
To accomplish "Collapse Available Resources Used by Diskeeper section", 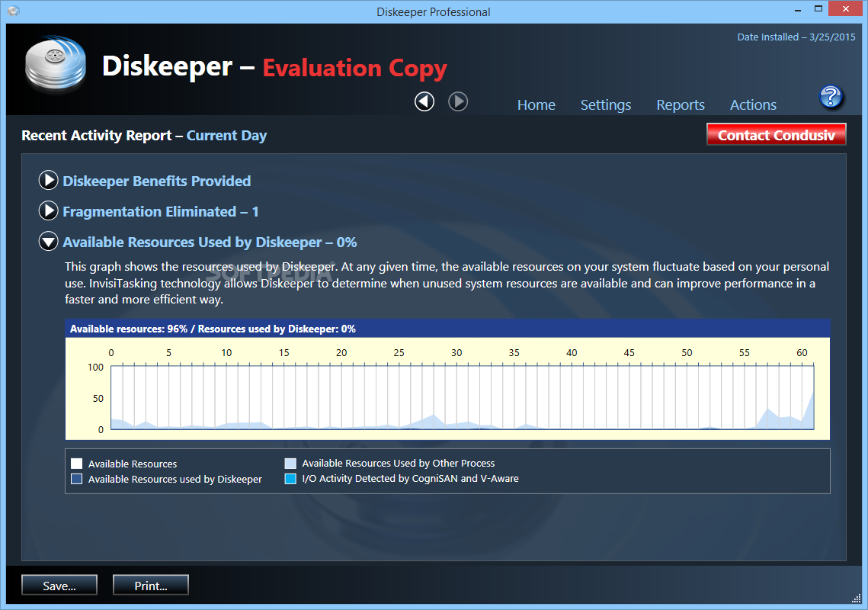I will coord(49,242).
